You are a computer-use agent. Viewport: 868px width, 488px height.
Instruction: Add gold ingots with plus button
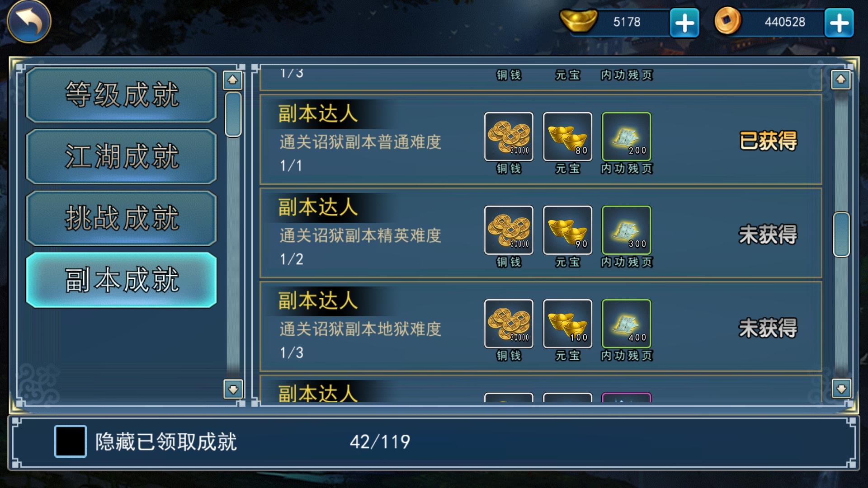[684, 23]
